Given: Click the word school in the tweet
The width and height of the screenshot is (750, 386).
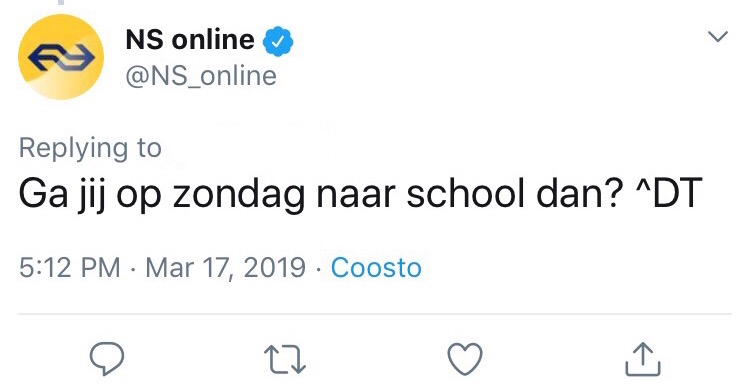Looking at the screenshot, I should pyautogui.click(x=466, y=192).
